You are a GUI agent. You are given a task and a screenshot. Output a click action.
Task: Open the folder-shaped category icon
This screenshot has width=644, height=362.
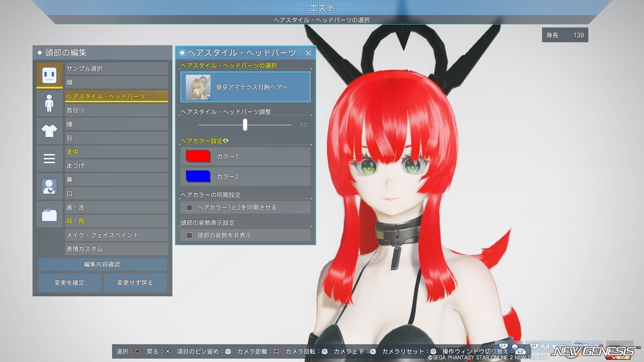point(49,214)
